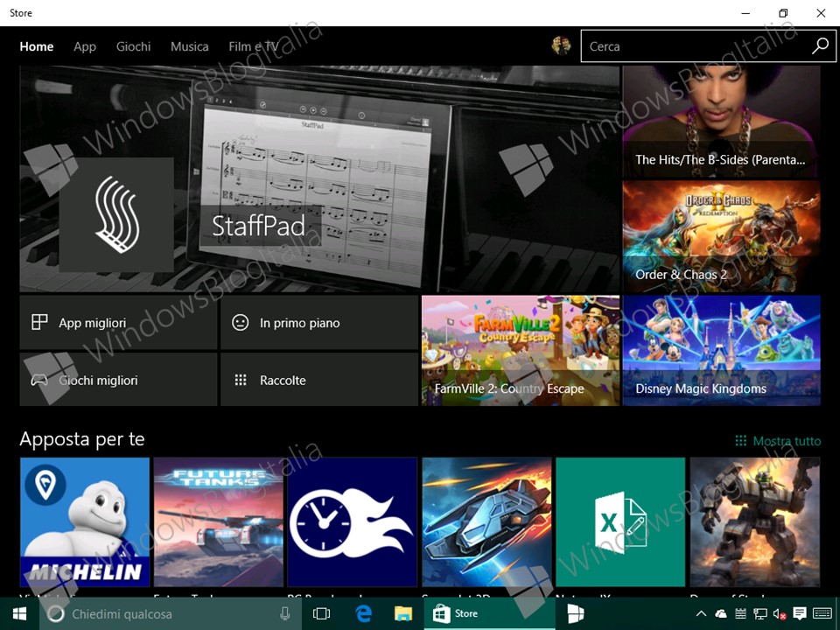Open the Disney Magic Kingdoms tile

click(x=721, y=350)
